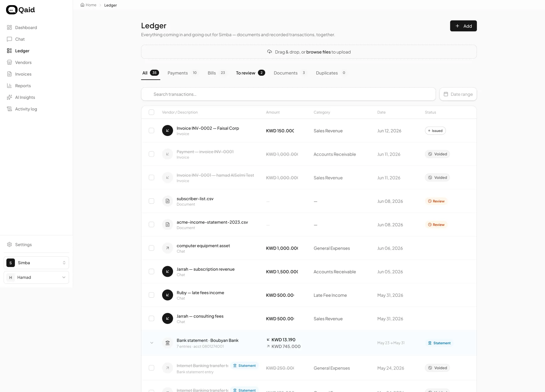Screen dimensions: 545x392
Task: Click icon on voided Payment invoice INV-0001 row
Action: coord(168,154)
